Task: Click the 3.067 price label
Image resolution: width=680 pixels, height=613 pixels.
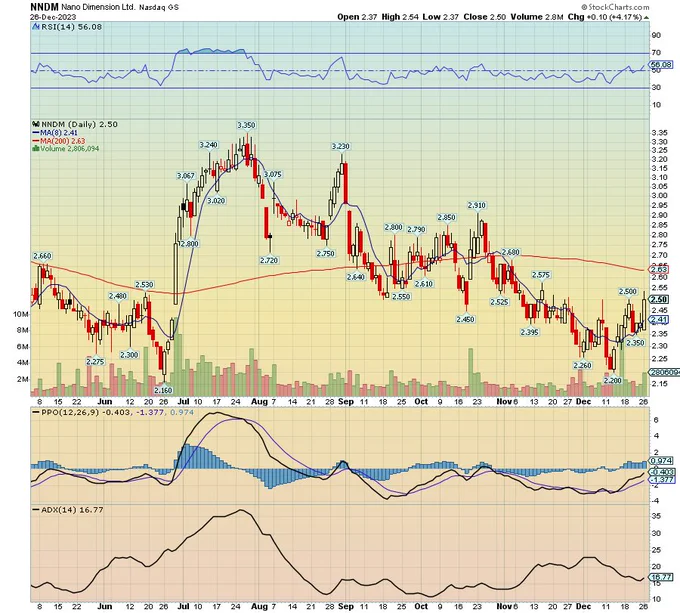Action: point(186,176)
